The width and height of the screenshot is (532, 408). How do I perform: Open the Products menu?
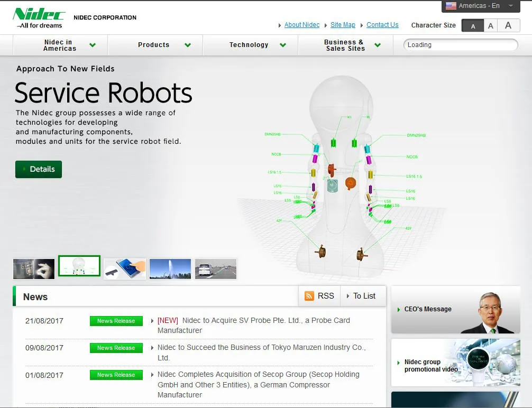point(155,45)
